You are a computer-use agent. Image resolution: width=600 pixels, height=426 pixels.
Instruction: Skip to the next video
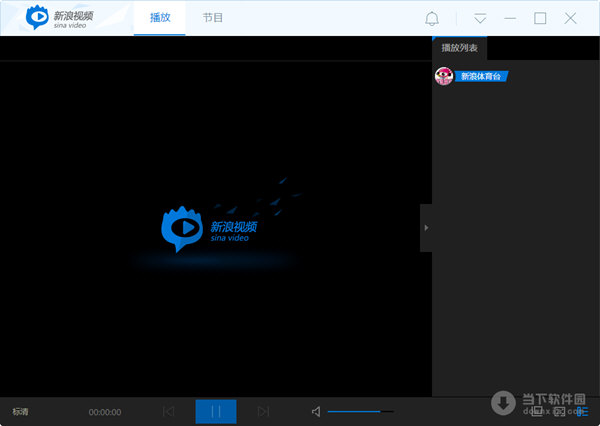[263, 411]
